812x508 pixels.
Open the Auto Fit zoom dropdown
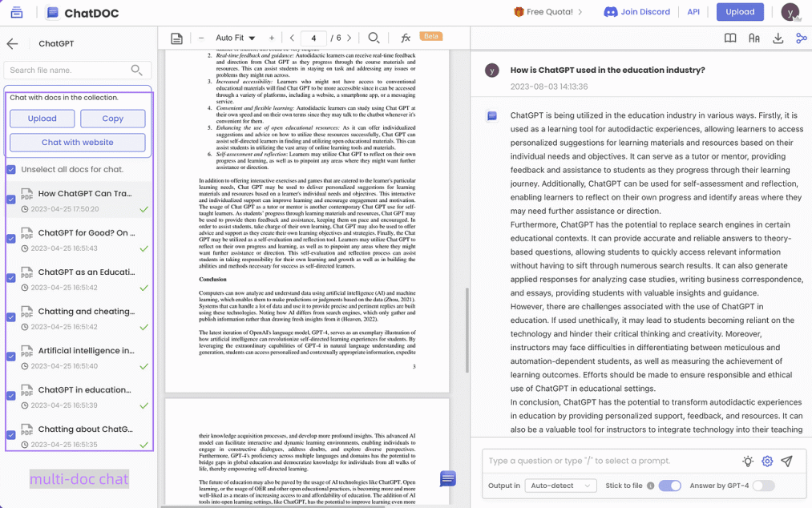(x=235, y=38)
